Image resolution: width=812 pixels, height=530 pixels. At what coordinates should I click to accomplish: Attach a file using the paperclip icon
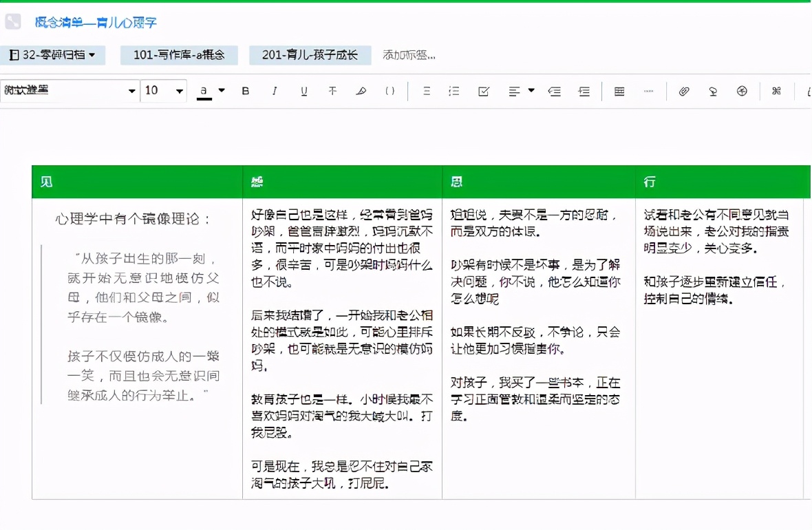coord(684,91)
